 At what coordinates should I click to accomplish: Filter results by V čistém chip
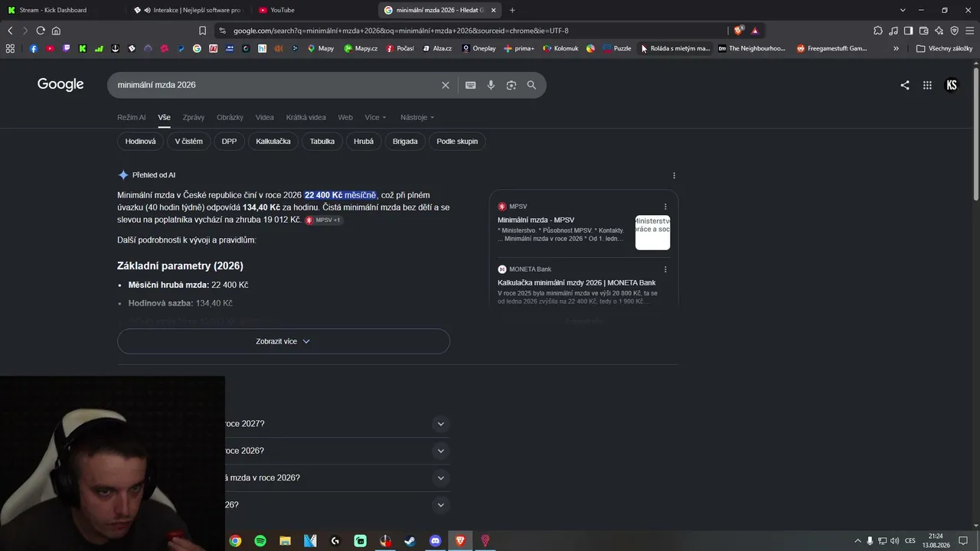[x=189, y=142]
